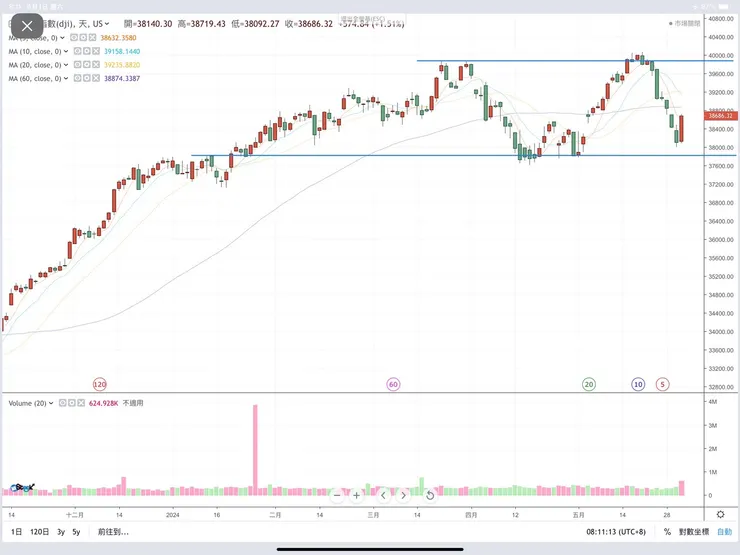740x555 pixels.
Task: Expand the MA (10, close, 0) chevron
Action: point(66,51)
